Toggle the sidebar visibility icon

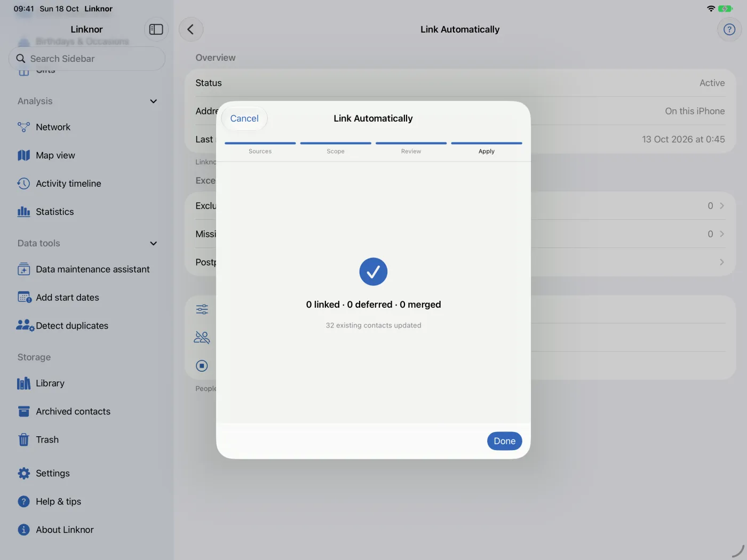tap(156, 29)
